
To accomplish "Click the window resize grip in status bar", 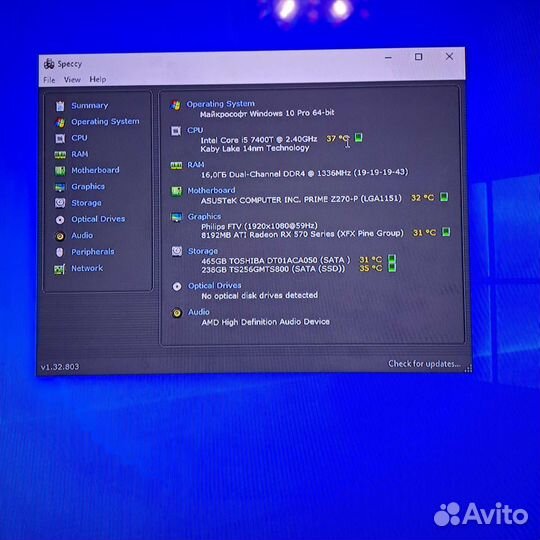I will 468,369.
